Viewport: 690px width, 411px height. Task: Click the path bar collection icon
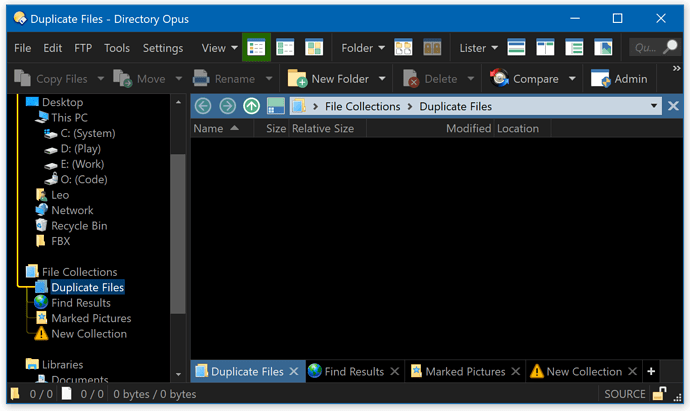pos(299,106)
